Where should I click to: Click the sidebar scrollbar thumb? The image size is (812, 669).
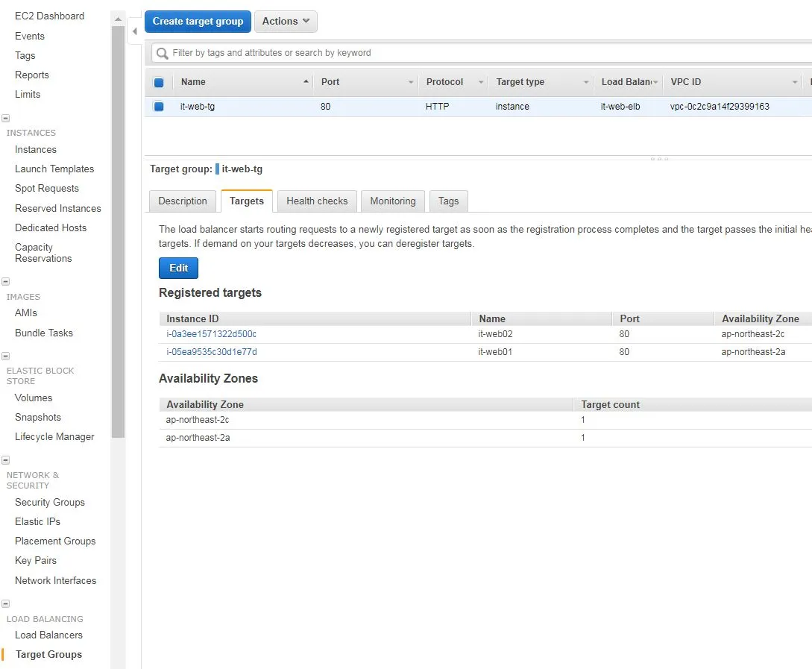118,231
